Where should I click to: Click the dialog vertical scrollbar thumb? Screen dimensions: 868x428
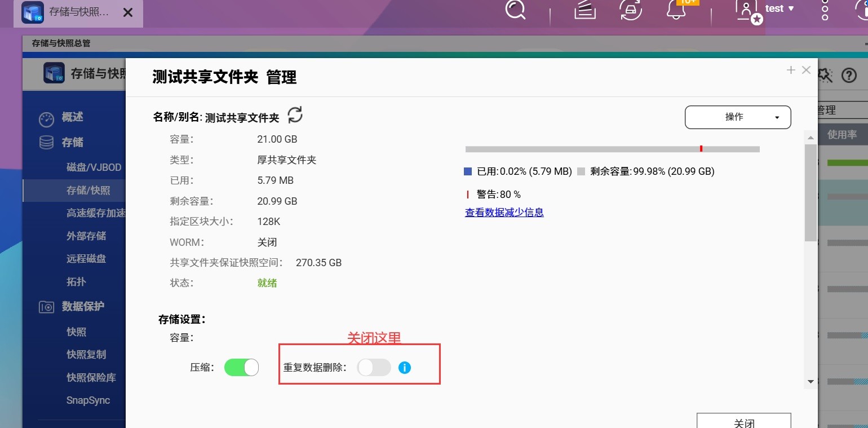tap(811, 192)
